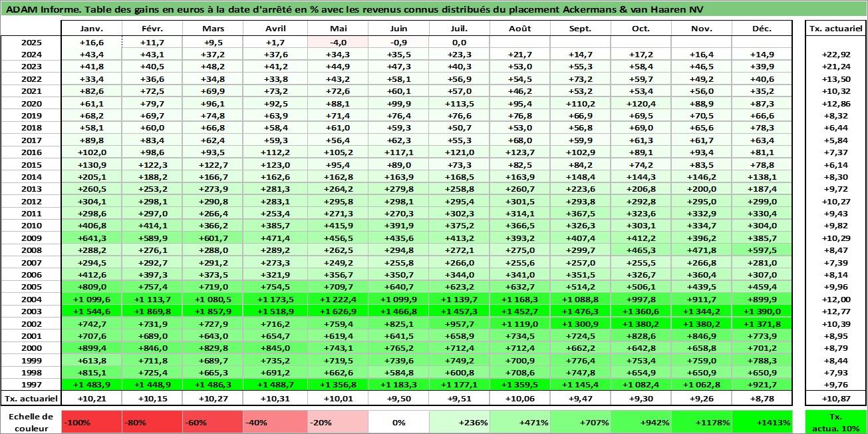Select the 'Janv.' column header
Viewport: 868px width, 434px height.
click(x=91, y=29)
